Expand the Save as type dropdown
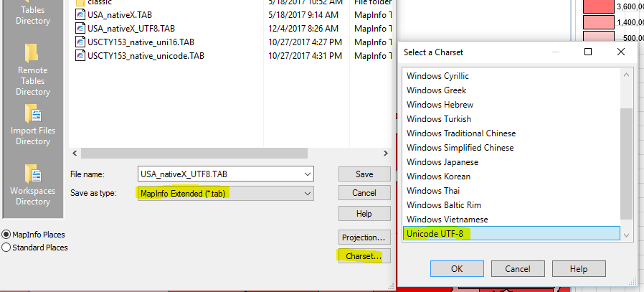This screenshot has height=292, width=644. coord(308,194)
